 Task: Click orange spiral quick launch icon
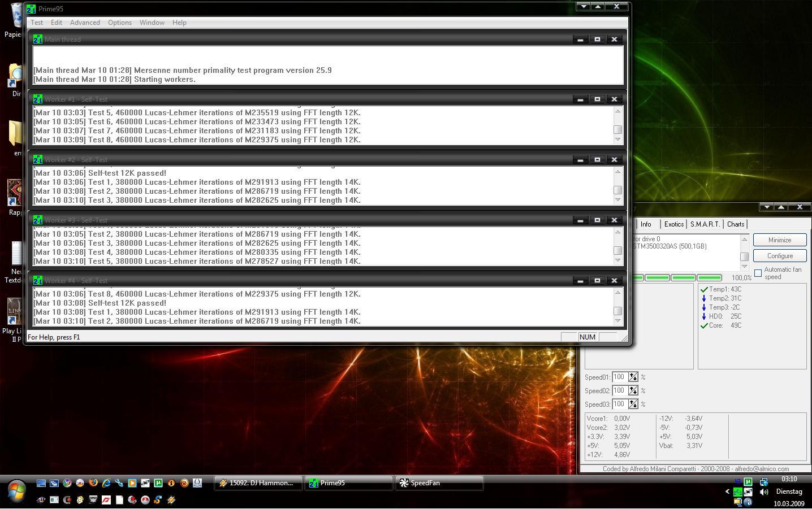point(184,483)
